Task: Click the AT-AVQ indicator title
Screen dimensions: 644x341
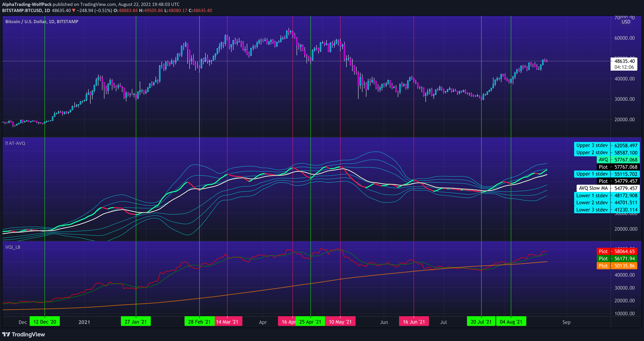Action: [x=17, y=143]
